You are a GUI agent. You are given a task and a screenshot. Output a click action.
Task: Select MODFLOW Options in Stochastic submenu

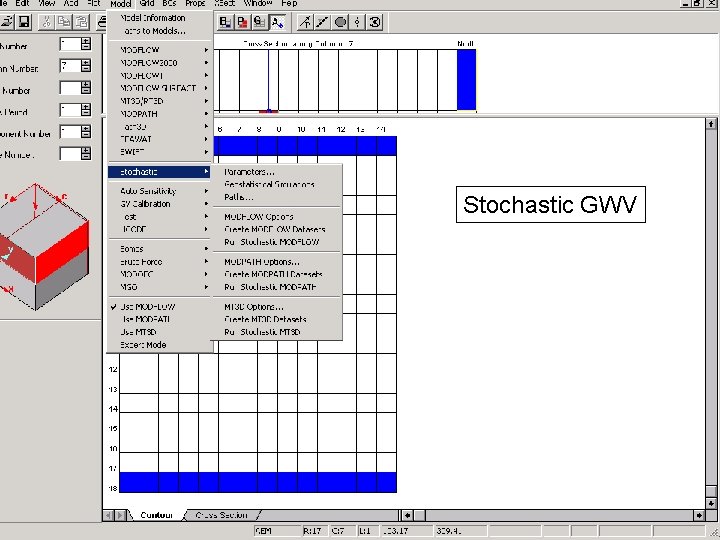click(277, 217)
